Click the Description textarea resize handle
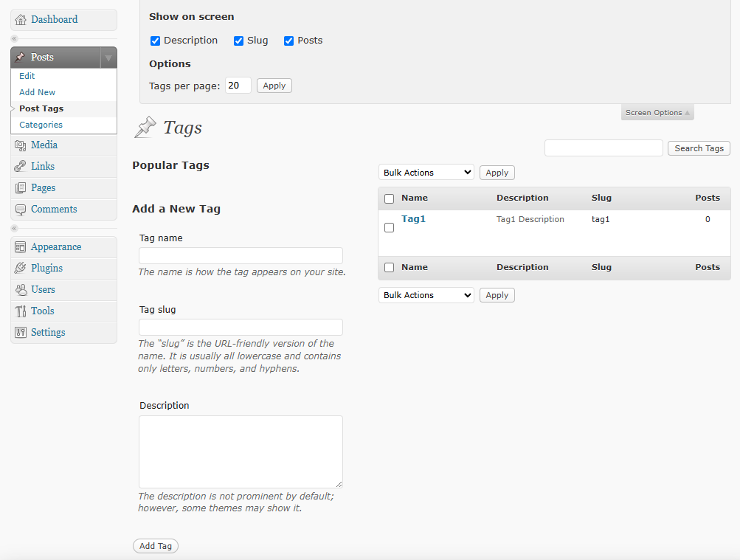This screenshot has width=740, height=560. 339,484
